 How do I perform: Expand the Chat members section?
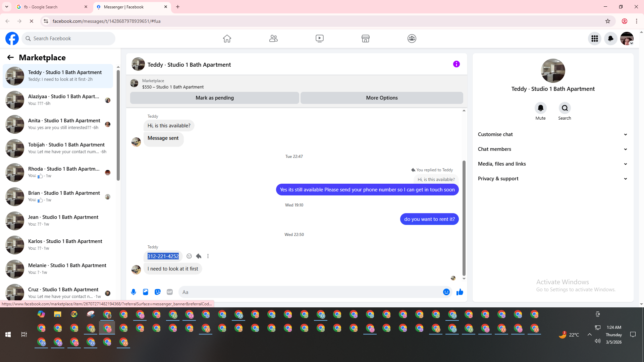click(553, 149)
